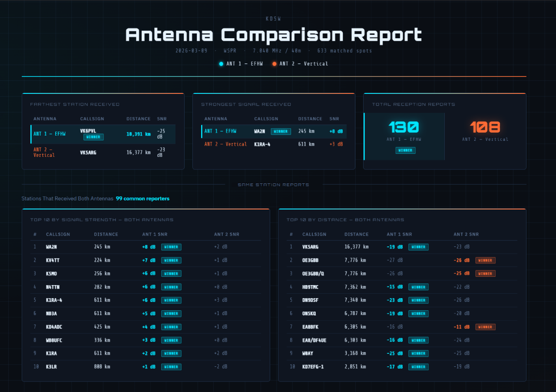Click the cyan ANT 1 – EFHW legend dot
The image size is (556, 392).
[221, 64]
